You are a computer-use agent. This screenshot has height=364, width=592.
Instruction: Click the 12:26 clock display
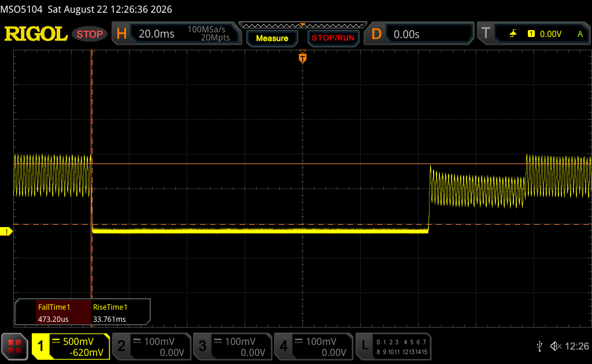[577, 346]
